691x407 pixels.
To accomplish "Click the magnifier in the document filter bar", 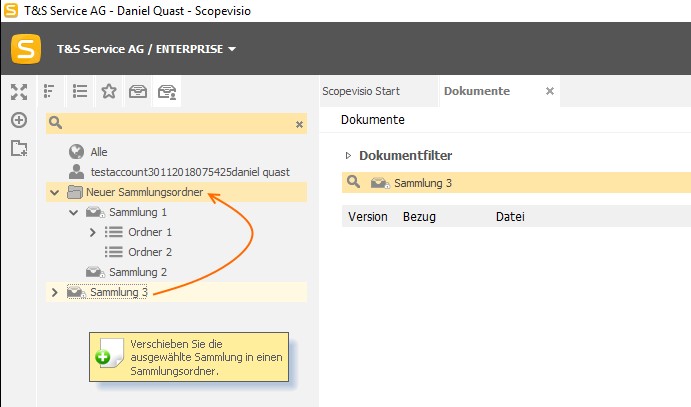I will point(353,182).
